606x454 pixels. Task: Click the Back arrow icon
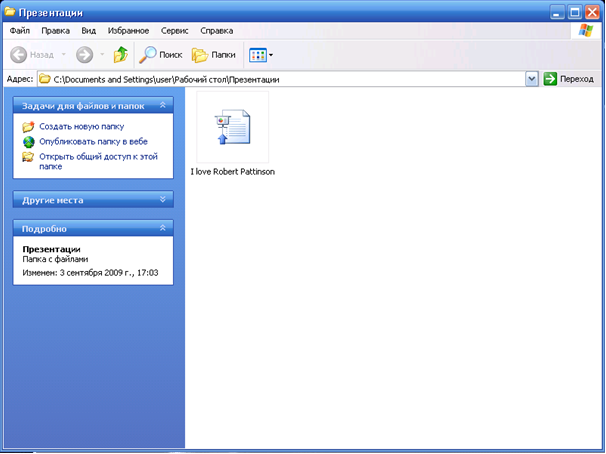[x=18, y=55]
